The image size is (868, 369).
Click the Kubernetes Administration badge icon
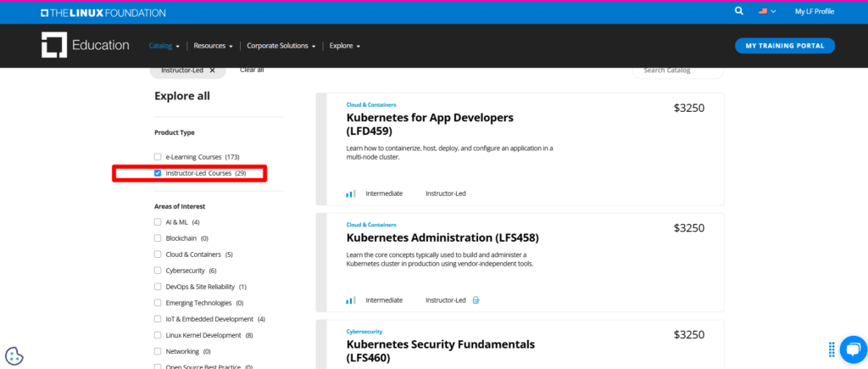coord(476,300)
